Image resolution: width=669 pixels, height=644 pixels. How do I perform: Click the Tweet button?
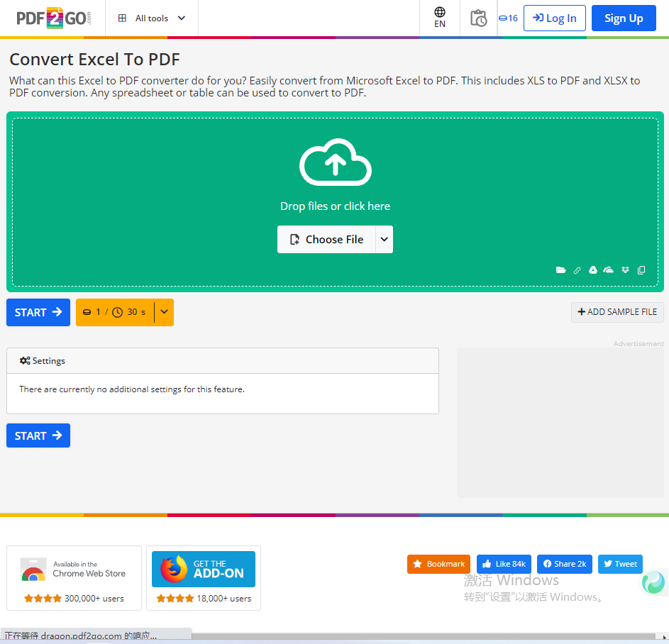point(620,564)
